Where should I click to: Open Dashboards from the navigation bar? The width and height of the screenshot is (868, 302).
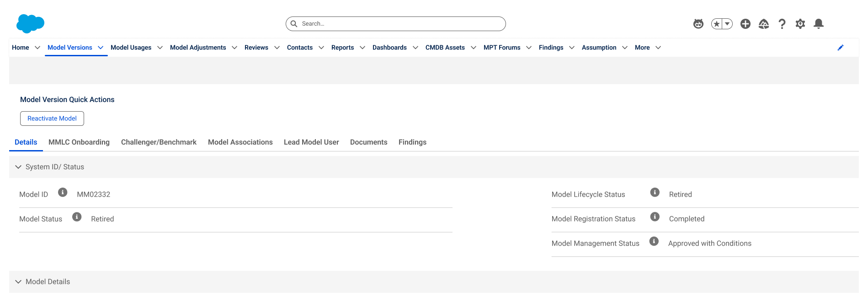(x=389, y=48)
